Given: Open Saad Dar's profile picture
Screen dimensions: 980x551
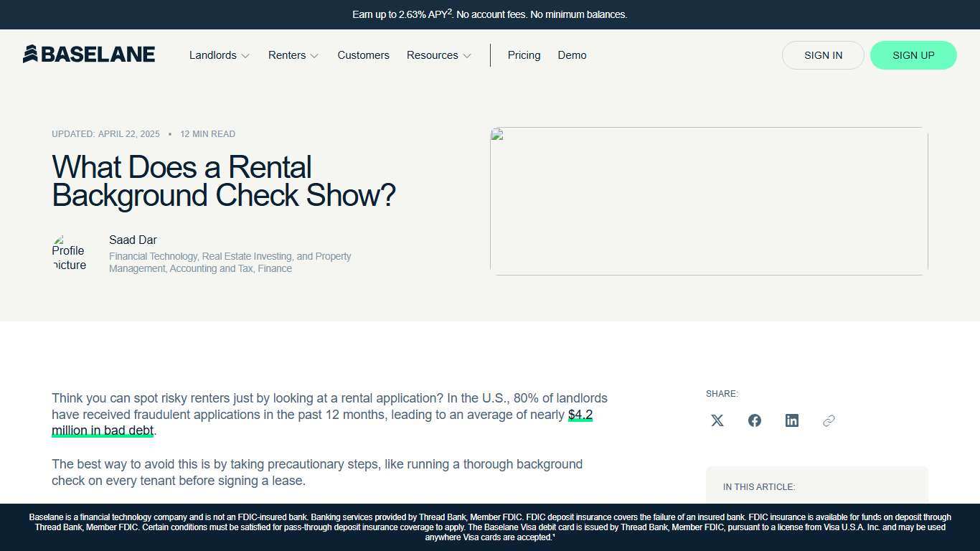Looking at the screenshot, I should [x=70, y=253].
